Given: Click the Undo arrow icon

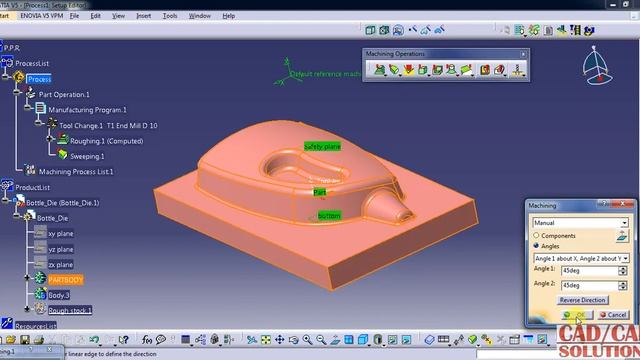Looking at the screenshot, I should [95, 340].
